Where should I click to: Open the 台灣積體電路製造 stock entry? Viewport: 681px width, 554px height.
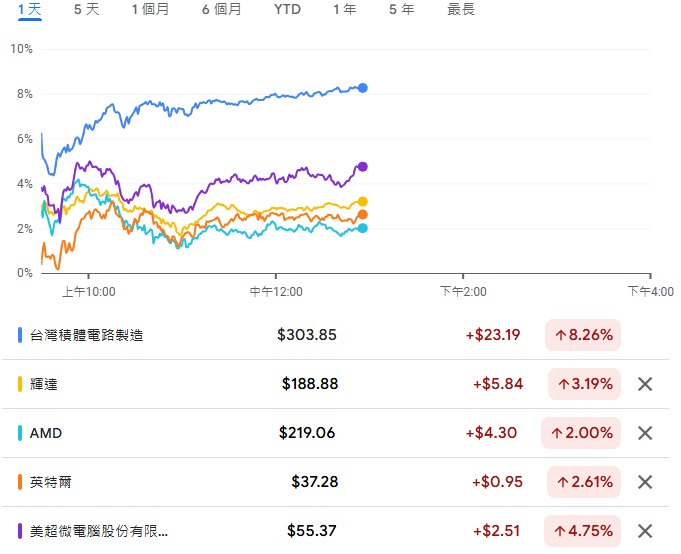(x=87, y=335)
